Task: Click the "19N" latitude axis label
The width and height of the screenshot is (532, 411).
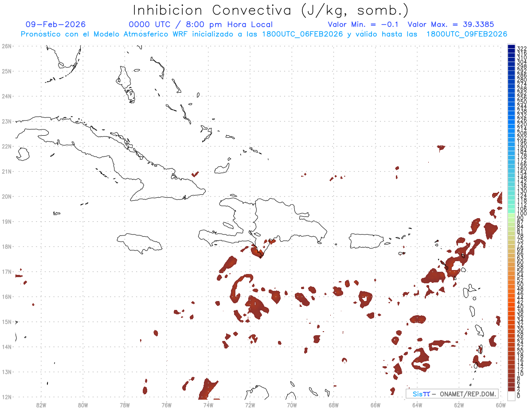Action: pos(7,222)
